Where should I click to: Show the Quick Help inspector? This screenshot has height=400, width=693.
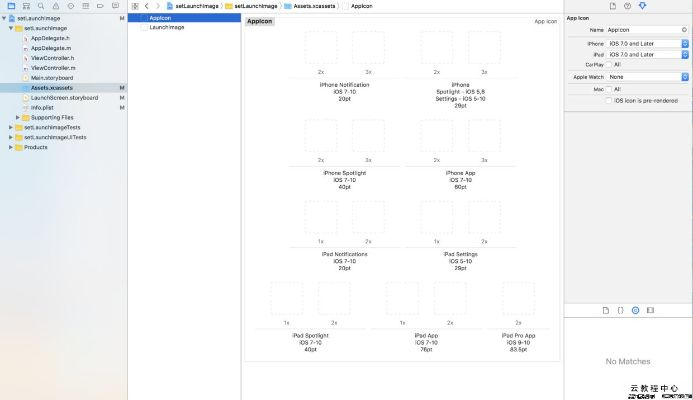point(628,6)
